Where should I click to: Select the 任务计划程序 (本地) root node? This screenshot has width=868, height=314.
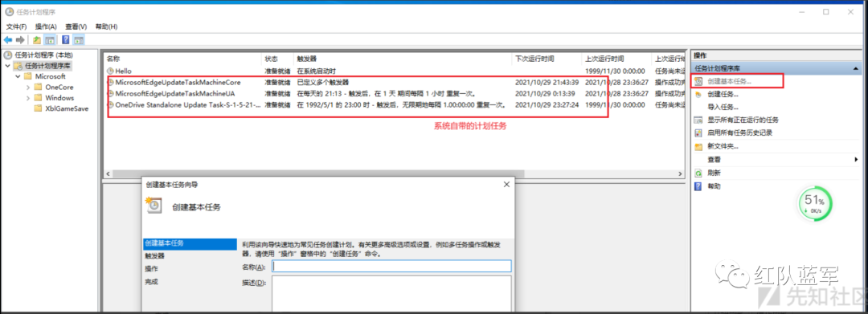(x=43, y=55)
